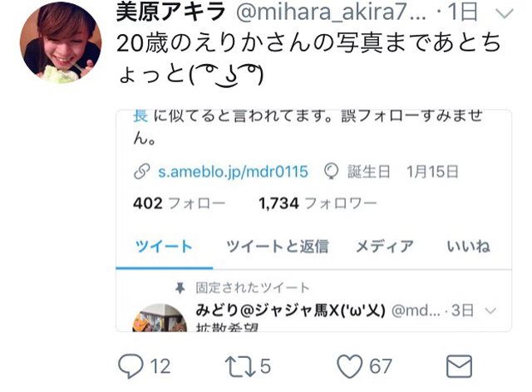Select the ツイートと返信 tab
This screenshot has height=392, width=532.
[x=277, y=247]
